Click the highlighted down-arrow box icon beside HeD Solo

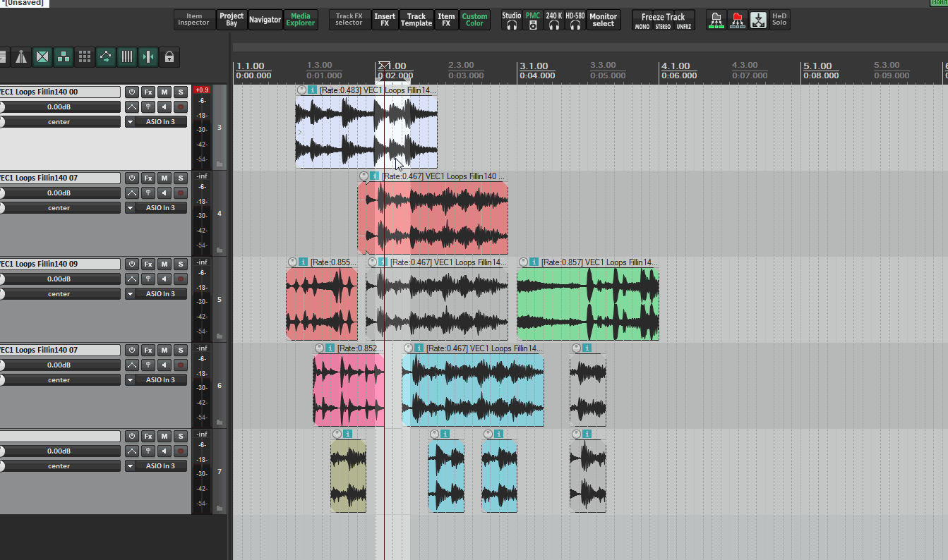tap(759, 20)
